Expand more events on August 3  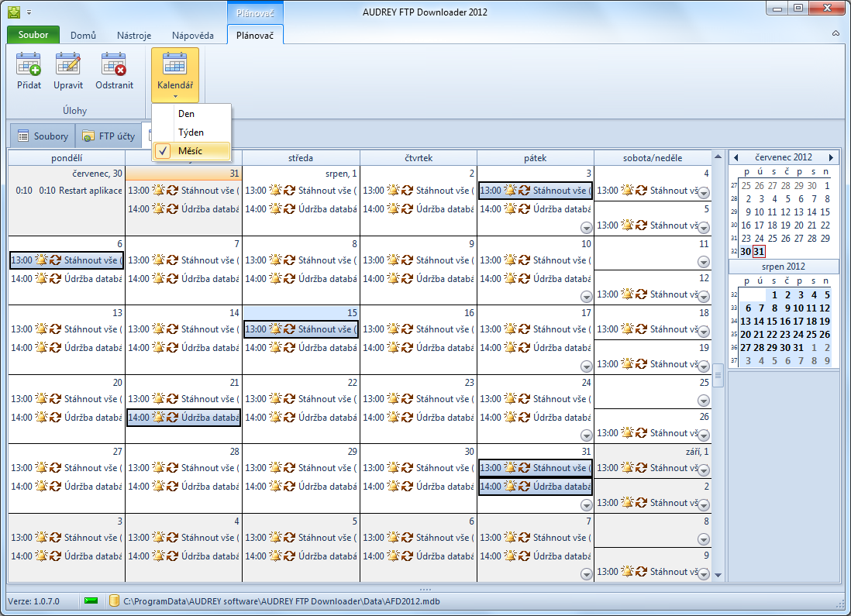click(x=586, y=228)
